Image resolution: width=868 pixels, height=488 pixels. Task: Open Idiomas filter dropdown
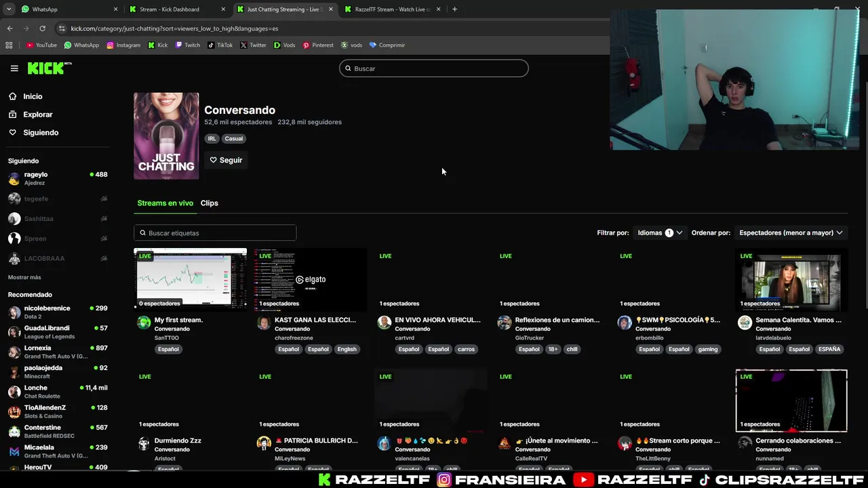(660, 232)
